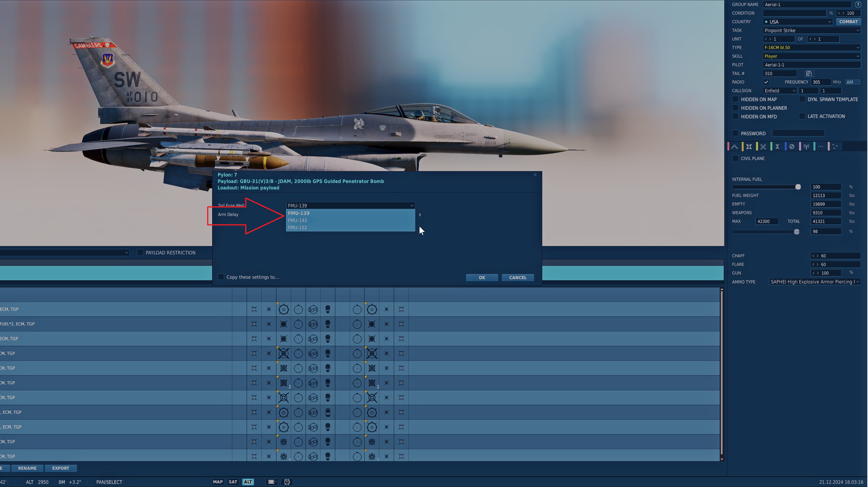This screenshot has height=487, width=868.
Task: Click the unit list tank icon in status bar
Action: [x=272, y=482]
